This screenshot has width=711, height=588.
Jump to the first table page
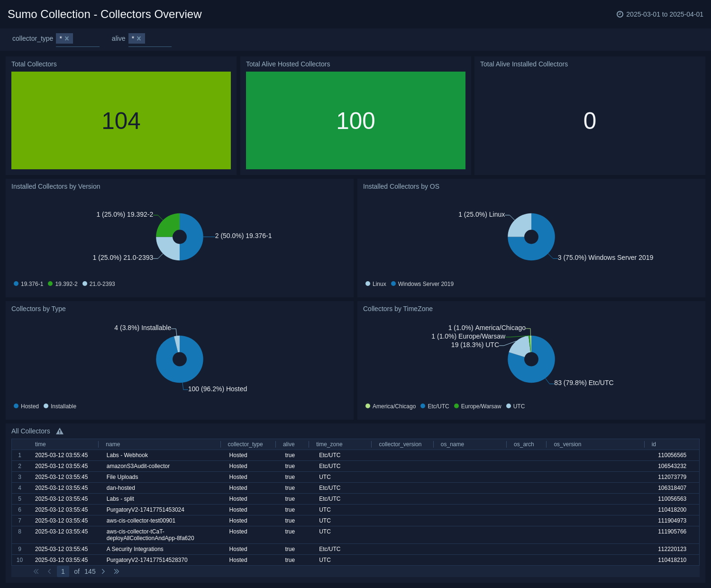click(36, 571)
